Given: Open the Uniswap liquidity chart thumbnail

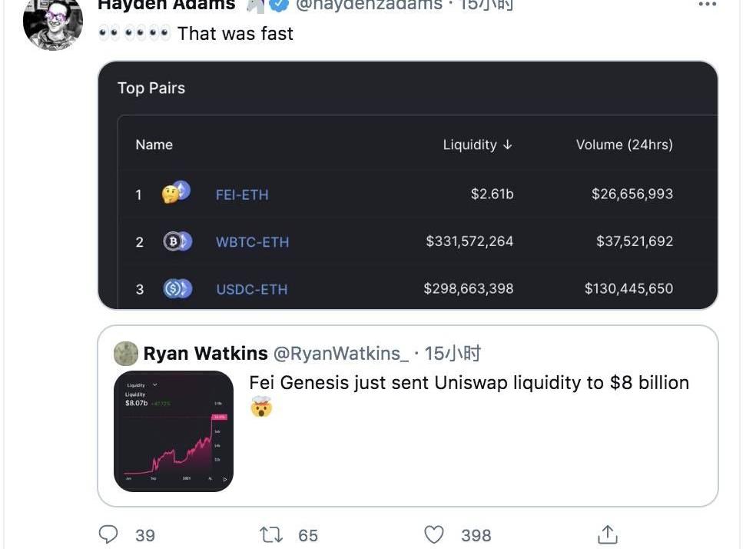Looking at the screenshot, I should coord(174,431).
